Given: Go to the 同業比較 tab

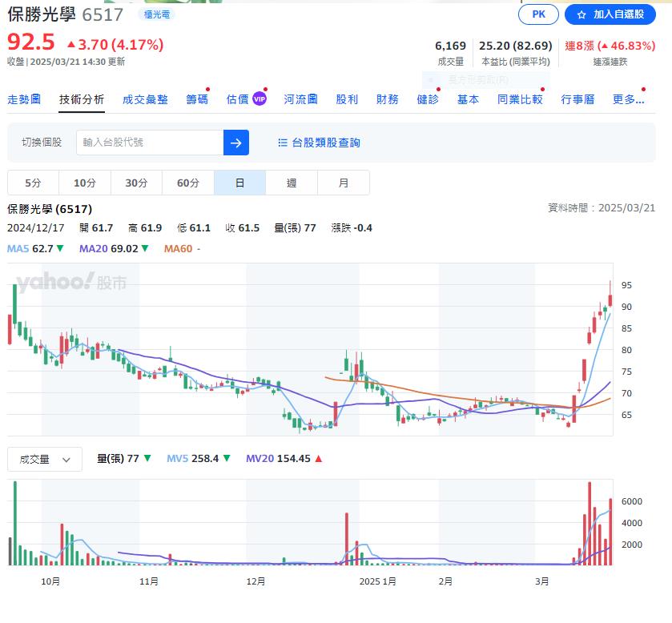Looking at the screenshot, I should pyautogui.click(x=520, y=99).
